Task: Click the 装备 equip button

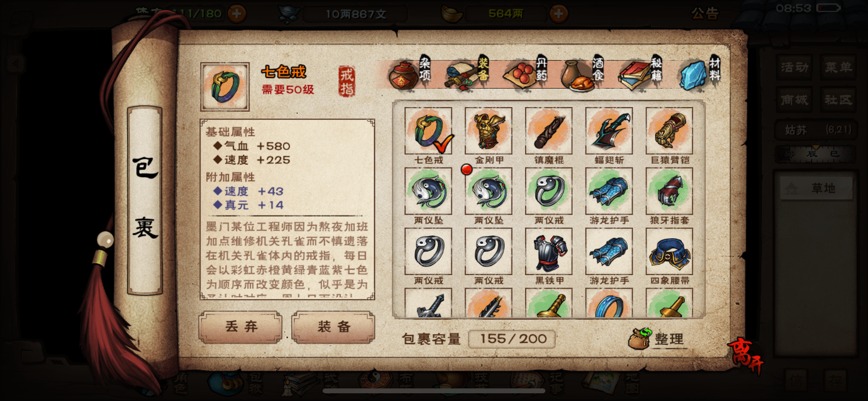Action: click(x=333, y=327)
